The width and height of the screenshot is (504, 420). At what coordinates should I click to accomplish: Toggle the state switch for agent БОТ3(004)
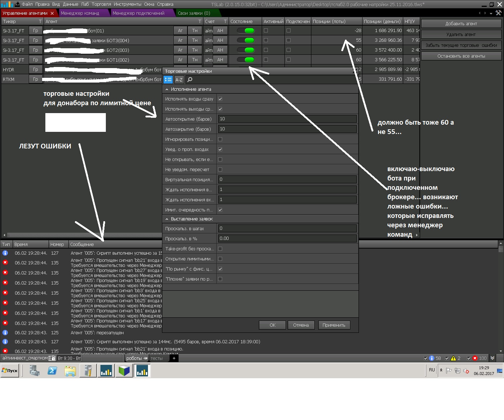[x=246, y=40]
